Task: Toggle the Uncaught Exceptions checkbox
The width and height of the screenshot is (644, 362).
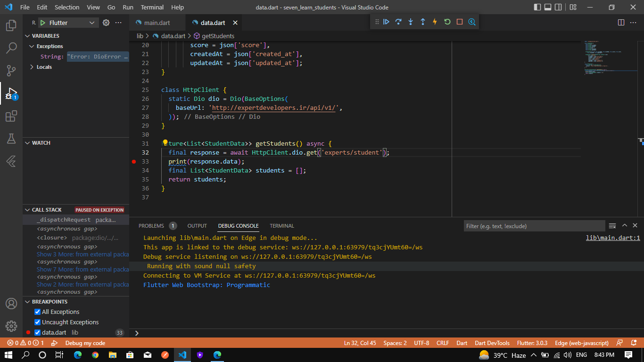Action: pos(38,322)
